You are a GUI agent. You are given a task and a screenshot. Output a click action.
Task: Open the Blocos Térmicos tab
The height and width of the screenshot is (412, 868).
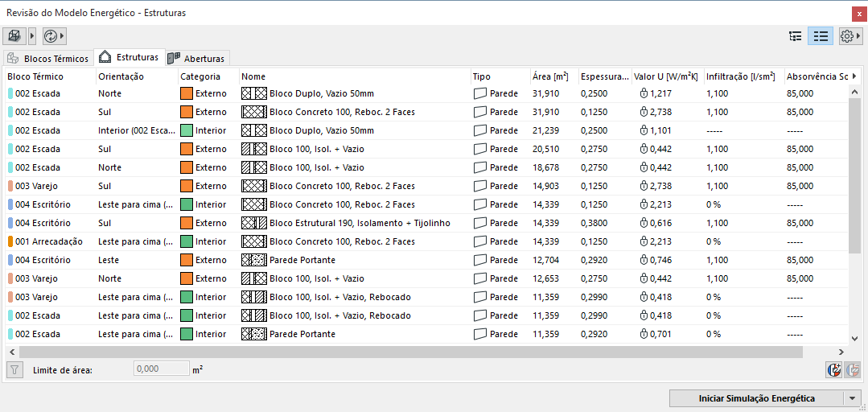click(x=48, y=58)
